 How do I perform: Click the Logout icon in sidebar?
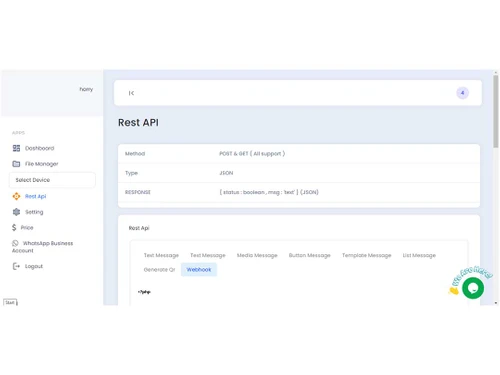coord(16,266)
